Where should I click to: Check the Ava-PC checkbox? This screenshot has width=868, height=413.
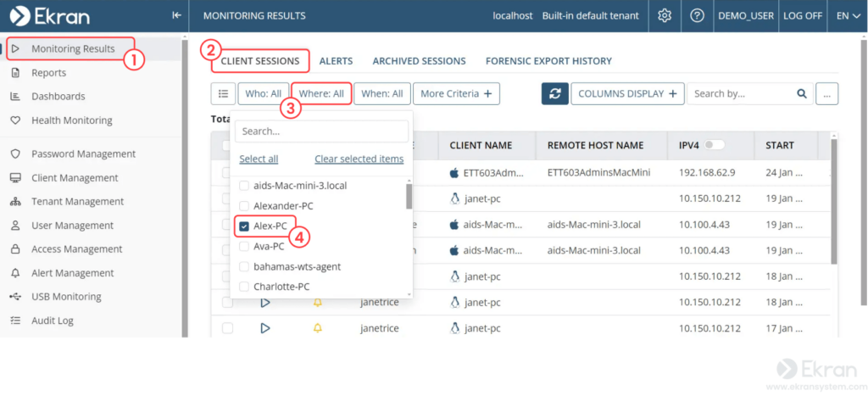coord(243,247)
